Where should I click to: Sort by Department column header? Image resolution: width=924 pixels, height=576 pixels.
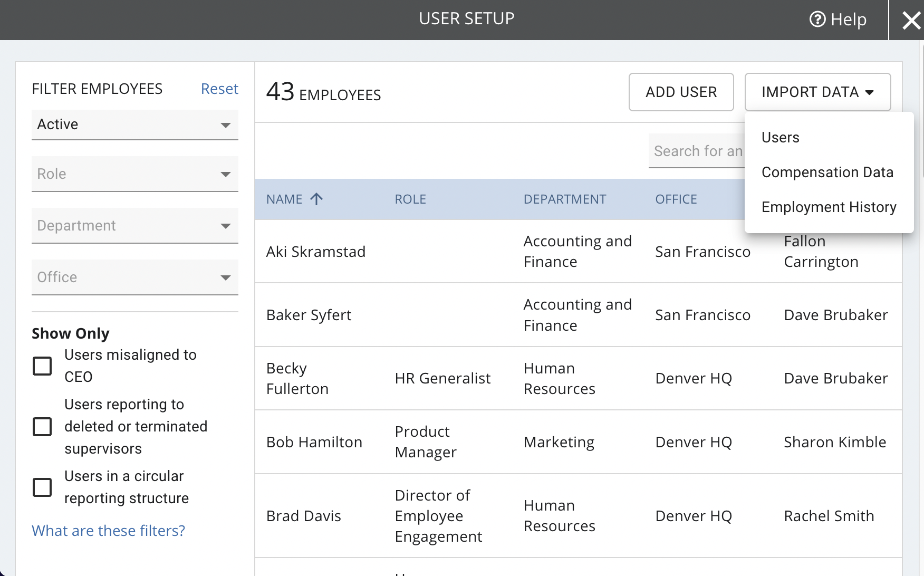(565, 199)
